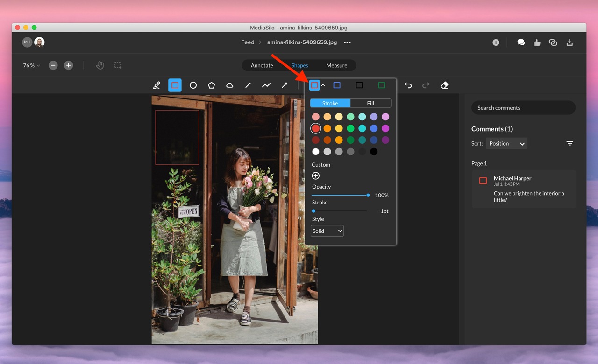The width and height of the screenshot is (598, 364).
Task: Download the file using download icon
Action: 570,42
